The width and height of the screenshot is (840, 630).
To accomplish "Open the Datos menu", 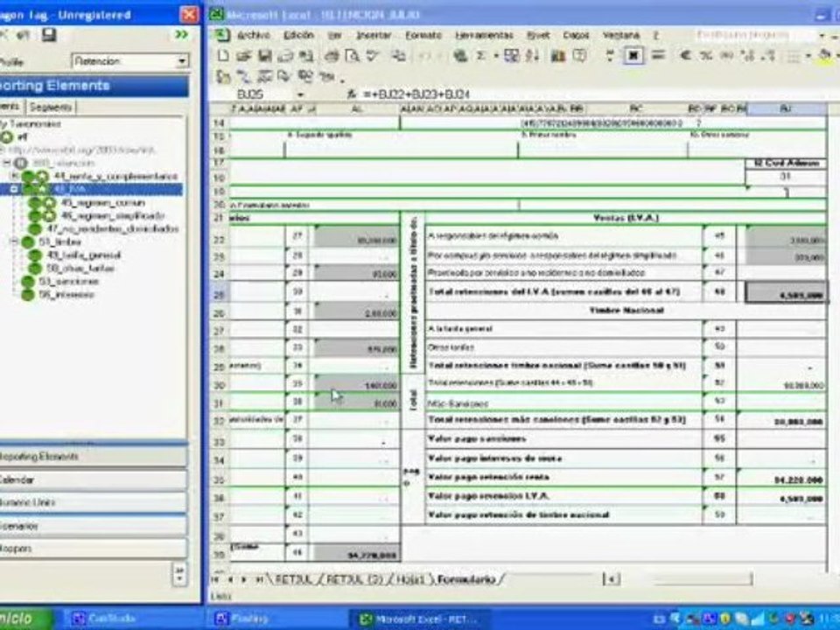I will coord(576,35).
